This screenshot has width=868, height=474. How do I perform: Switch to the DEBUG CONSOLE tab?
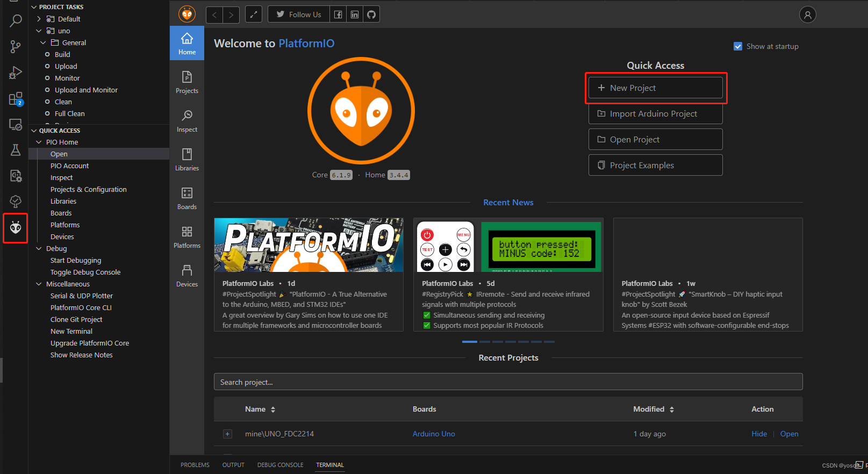280,465
